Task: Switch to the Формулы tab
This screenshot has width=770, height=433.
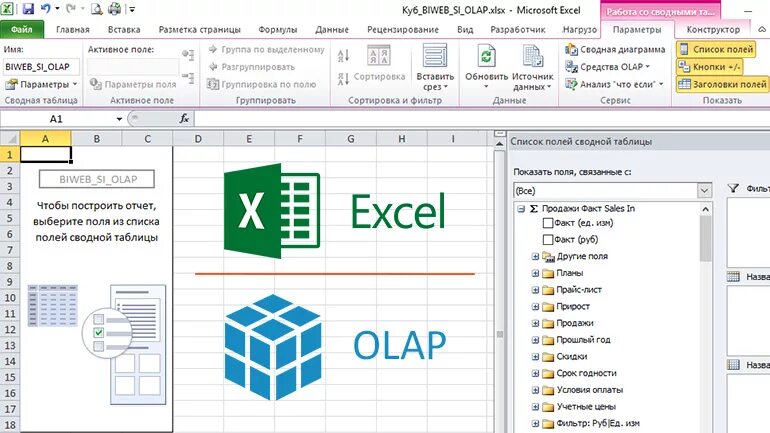Action: (277, 29)
